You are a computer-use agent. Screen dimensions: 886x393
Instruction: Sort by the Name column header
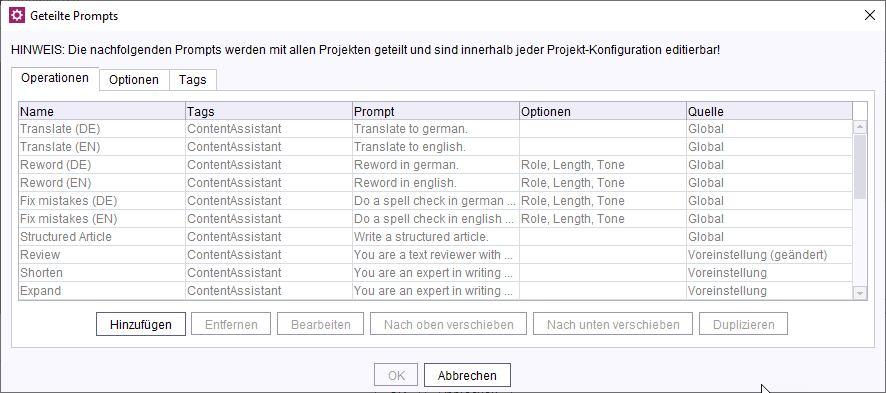point(102,111)
